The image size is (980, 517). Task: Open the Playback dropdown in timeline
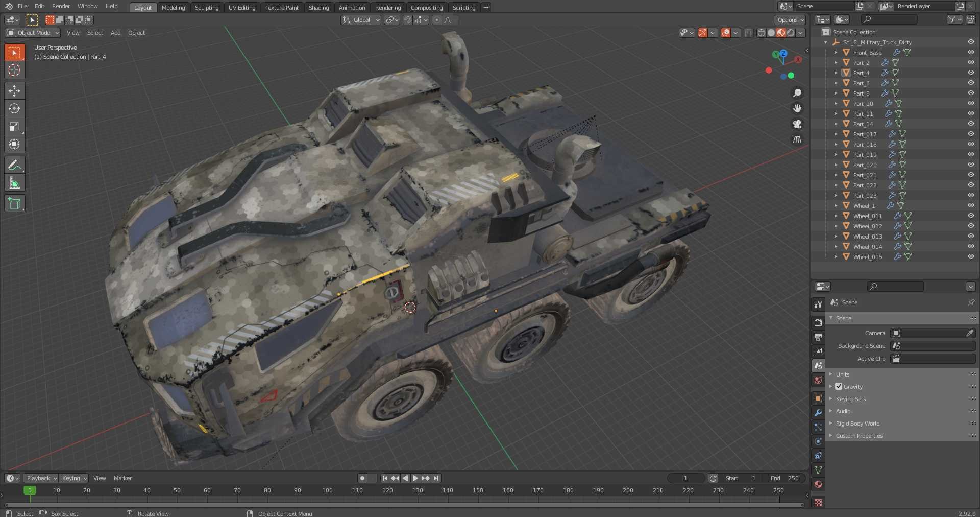coord(40,478)
